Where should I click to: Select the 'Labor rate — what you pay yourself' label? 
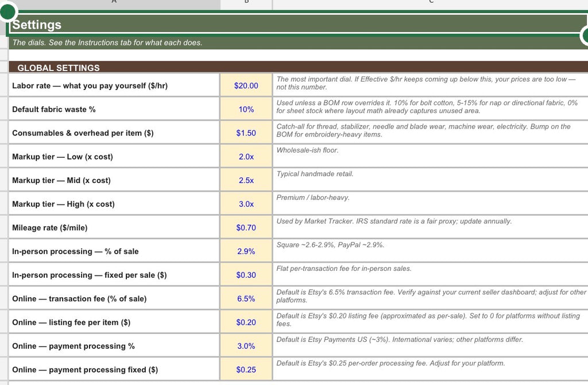(114, 85)
